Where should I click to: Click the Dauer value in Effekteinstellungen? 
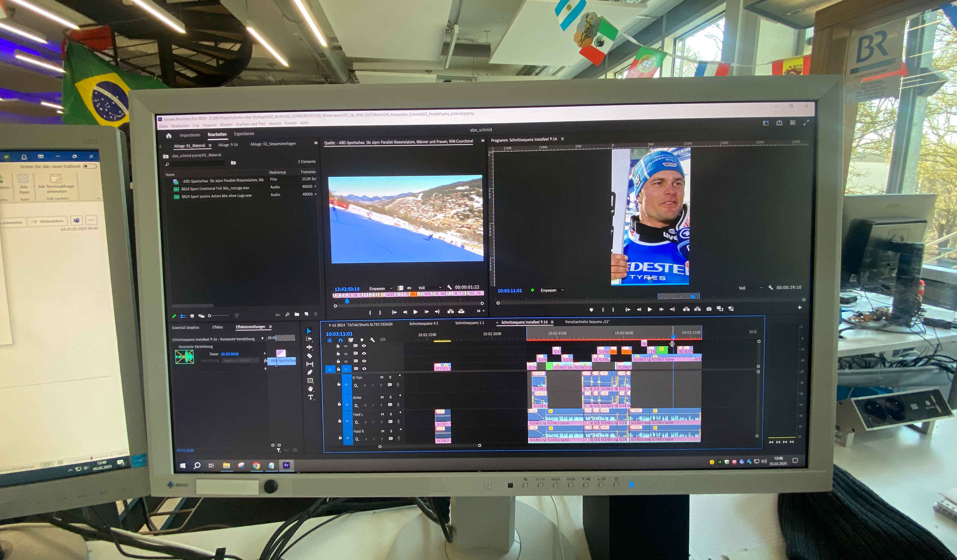[230, 354]
